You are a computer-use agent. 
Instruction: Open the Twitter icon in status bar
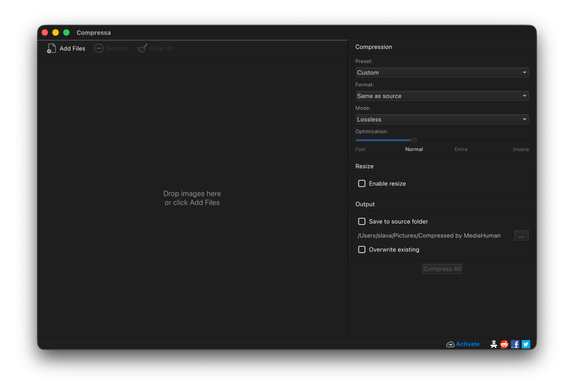[526, 344]
